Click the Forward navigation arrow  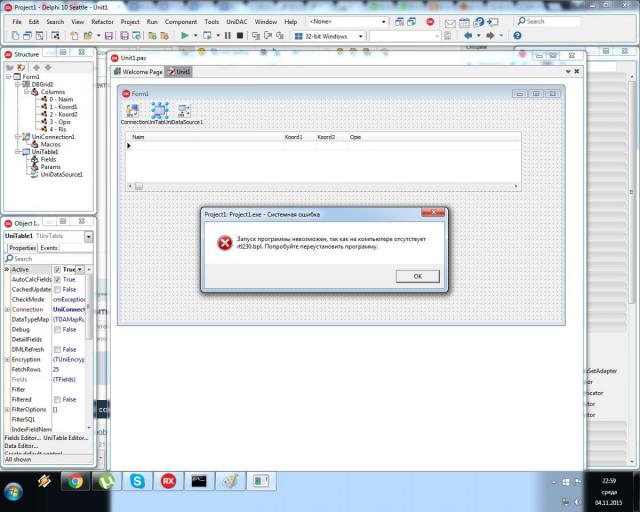(x=490, y=36)
